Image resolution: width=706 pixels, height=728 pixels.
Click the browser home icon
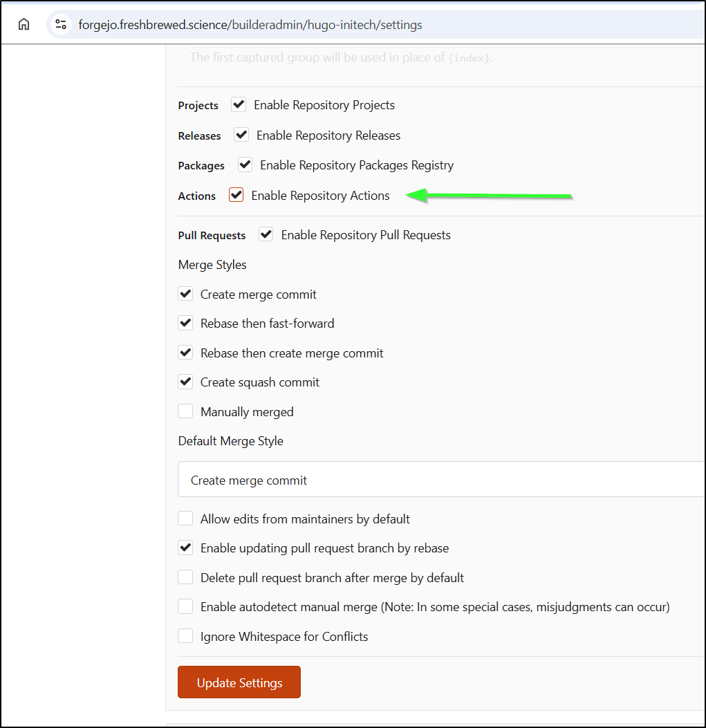coord(24,25)
